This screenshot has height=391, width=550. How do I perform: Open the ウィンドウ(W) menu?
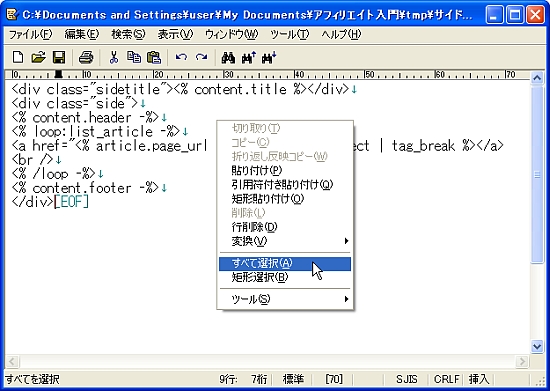(231, 34)
